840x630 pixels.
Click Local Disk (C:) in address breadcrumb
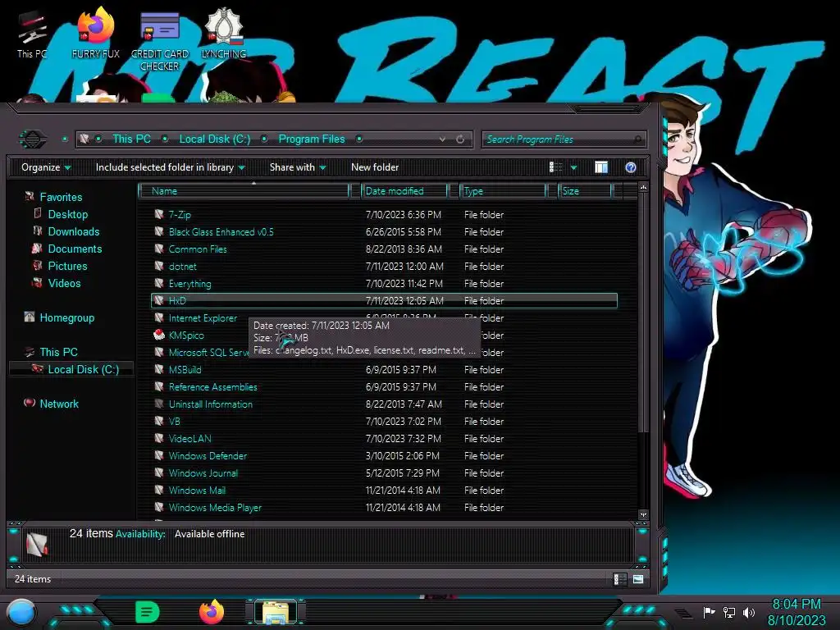(214, 139)
